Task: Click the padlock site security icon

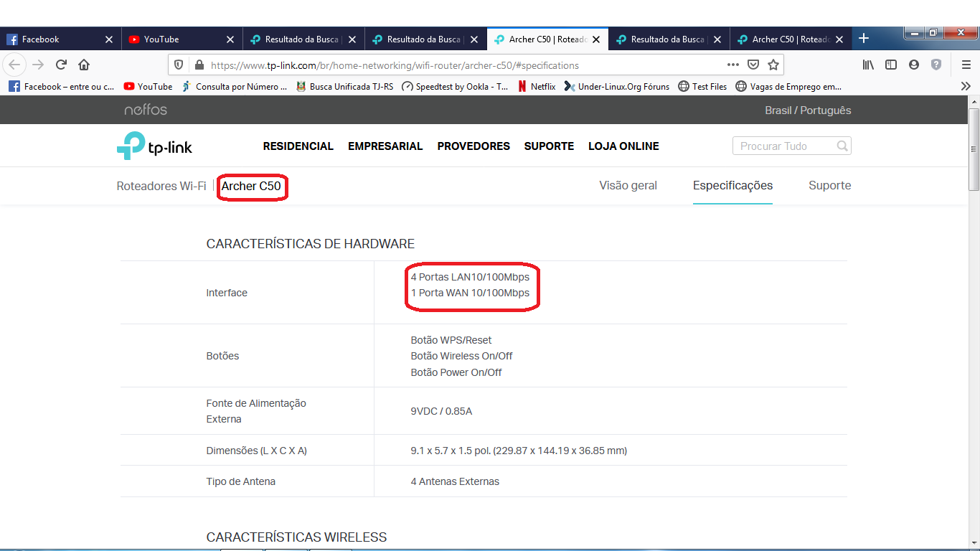Action: (199, 65)
